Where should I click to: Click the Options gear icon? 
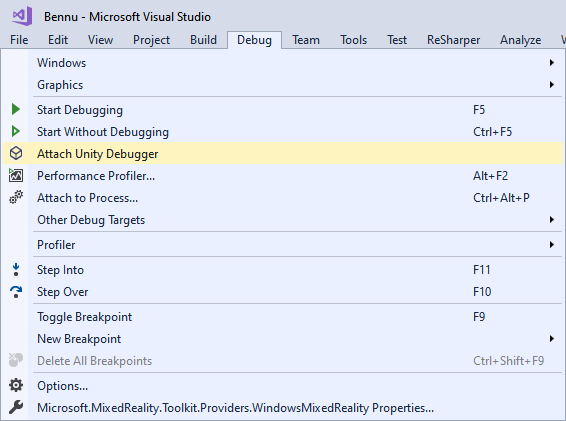coord(16,385)
